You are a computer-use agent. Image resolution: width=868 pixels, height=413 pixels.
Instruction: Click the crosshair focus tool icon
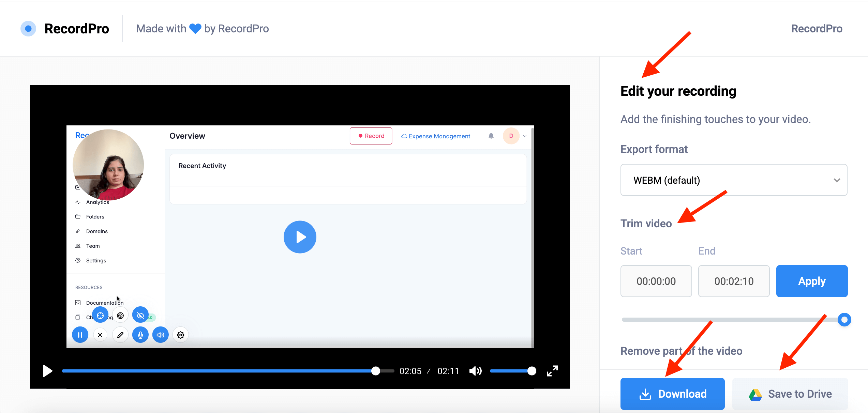[100, 316]
